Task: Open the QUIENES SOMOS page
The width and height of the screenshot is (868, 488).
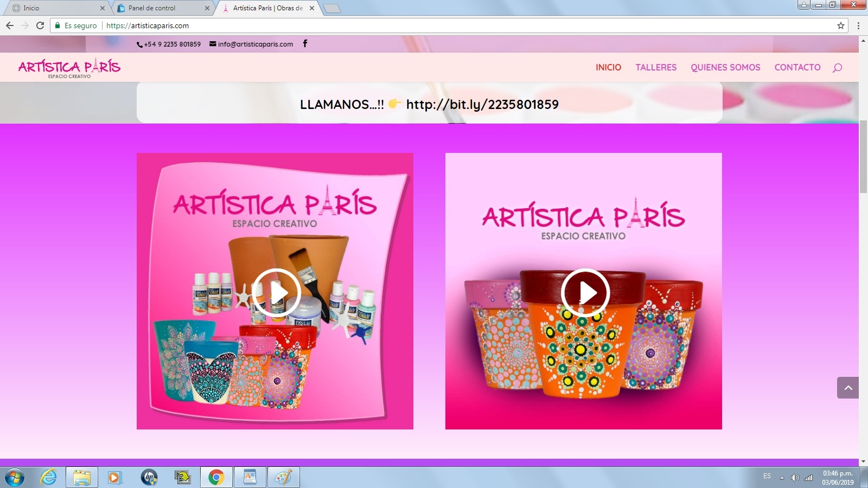Action: (725, 67)
